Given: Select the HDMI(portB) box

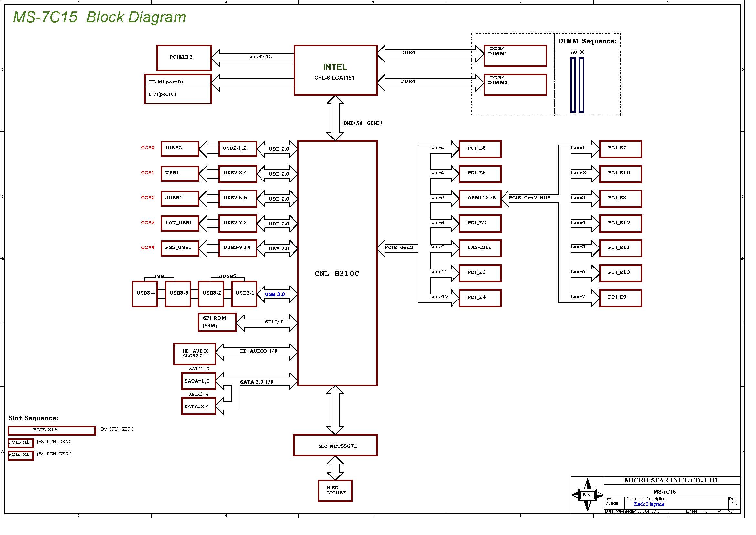Looking at the screenshot, I should [178, 82].
